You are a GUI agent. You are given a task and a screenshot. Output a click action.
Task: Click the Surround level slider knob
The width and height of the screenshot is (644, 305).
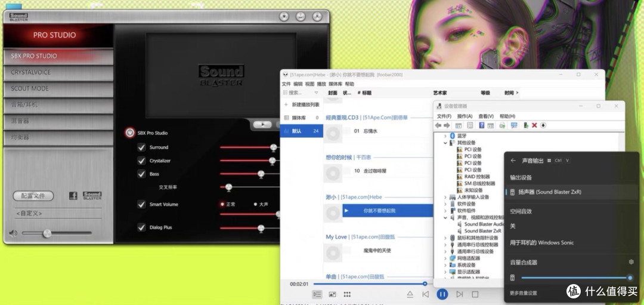274,147
